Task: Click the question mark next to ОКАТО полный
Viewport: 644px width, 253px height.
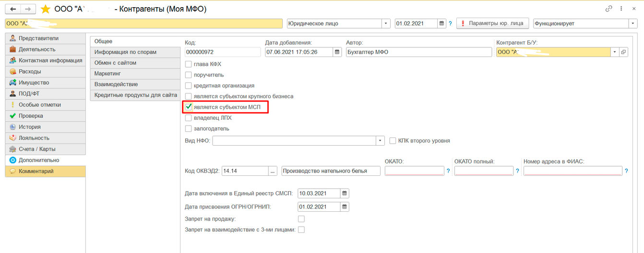Action: click(518, 171)
